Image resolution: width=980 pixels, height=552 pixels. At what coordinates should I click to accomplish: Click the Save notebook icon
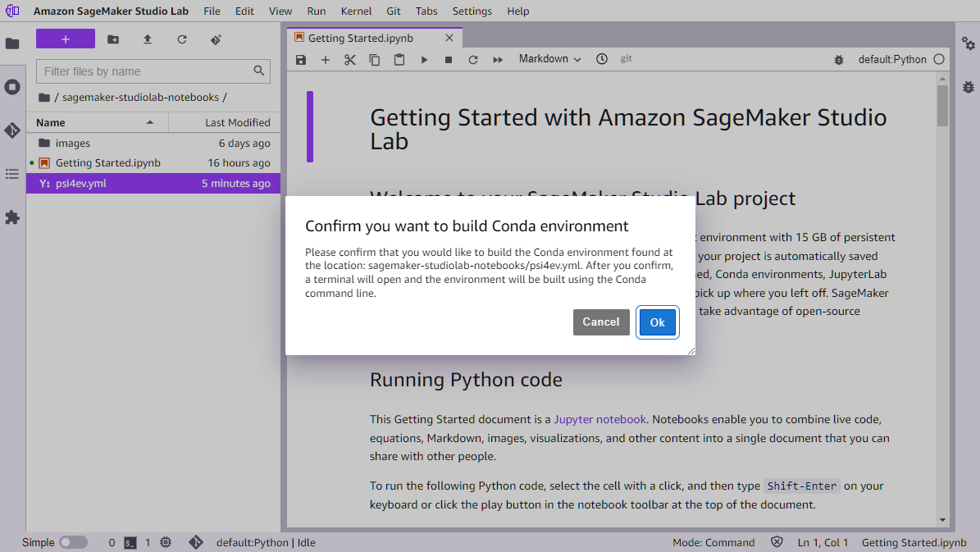tap(301, 58)
